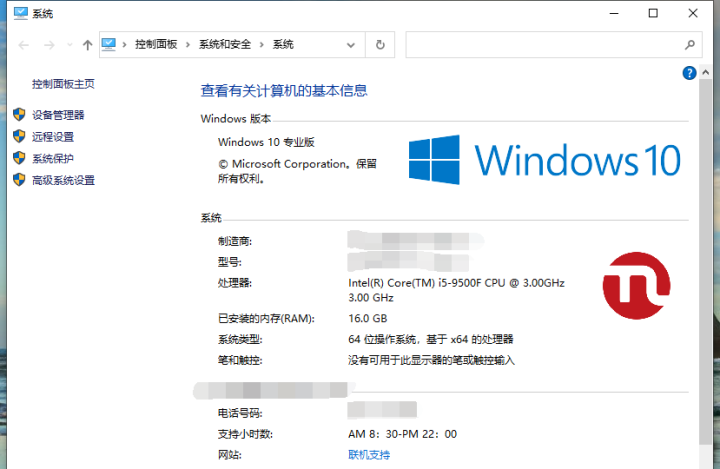Click the Back navigation arrow
The width and height of the screenshot is (720, 469).
(23, 45)
